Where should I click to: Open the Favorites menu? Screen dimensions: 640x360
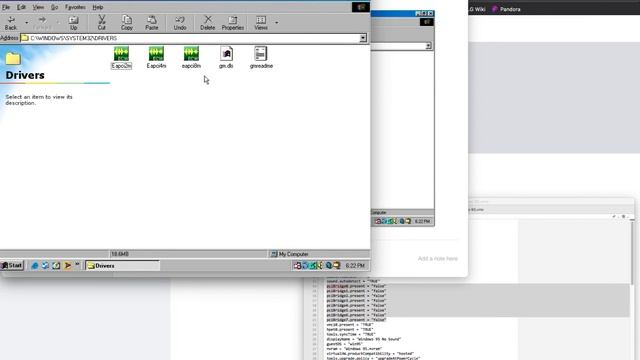76,7
